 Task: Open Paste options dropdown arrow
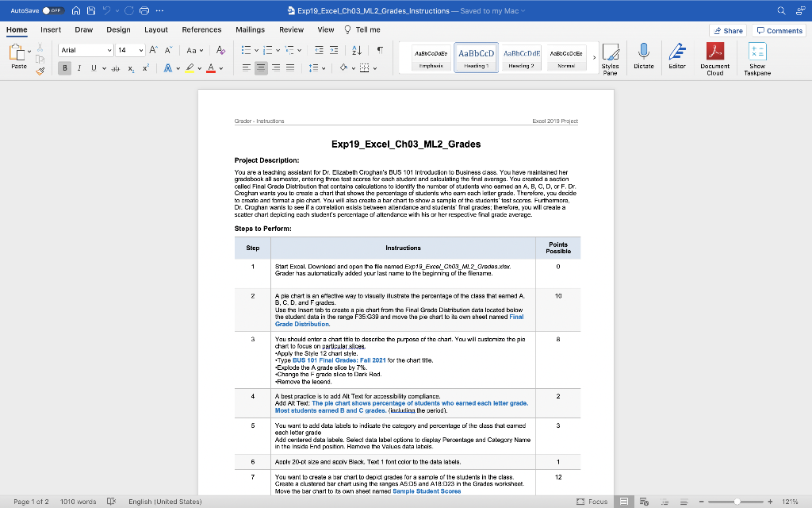29,52
